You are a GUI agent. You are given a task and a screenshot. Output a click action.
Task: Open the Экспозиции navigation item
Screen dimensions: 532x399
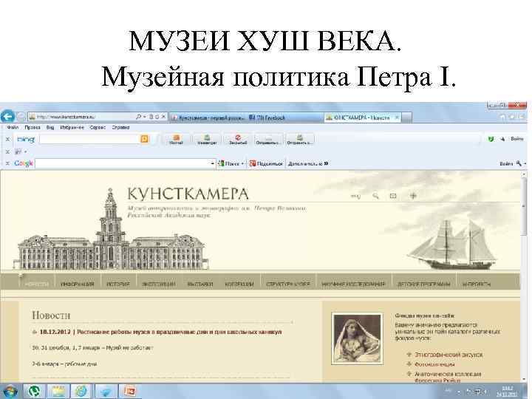[x=159, y=284]
